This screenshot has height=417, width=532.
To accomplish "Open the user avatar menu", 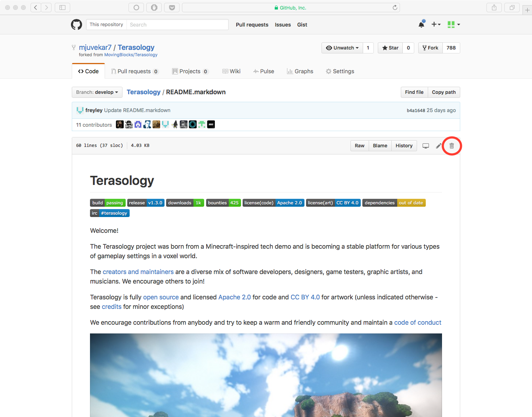I will point(454,24).
